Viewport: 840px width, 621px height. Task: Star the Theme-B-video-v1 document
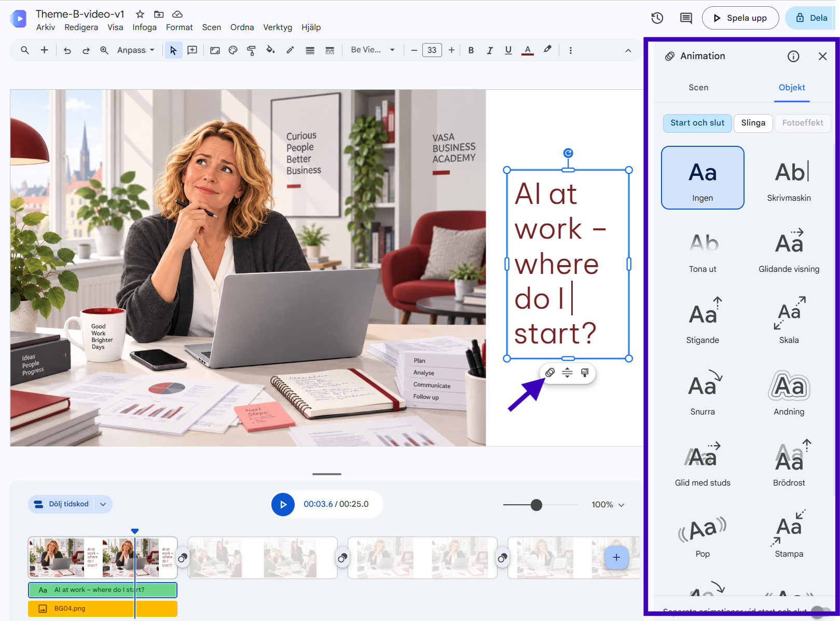[x=140, y=14]
